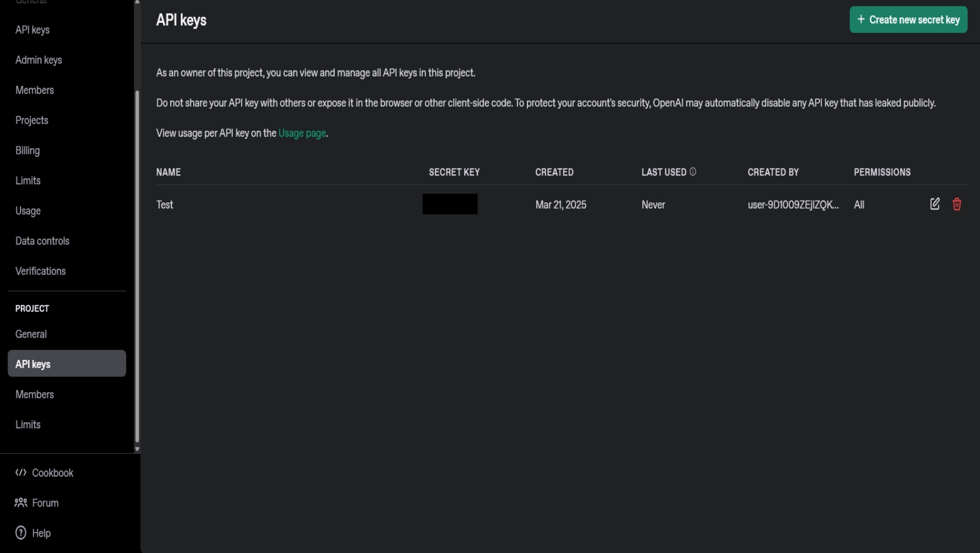
Task: Select Data controls in sidebar
Action: (42, 241)
